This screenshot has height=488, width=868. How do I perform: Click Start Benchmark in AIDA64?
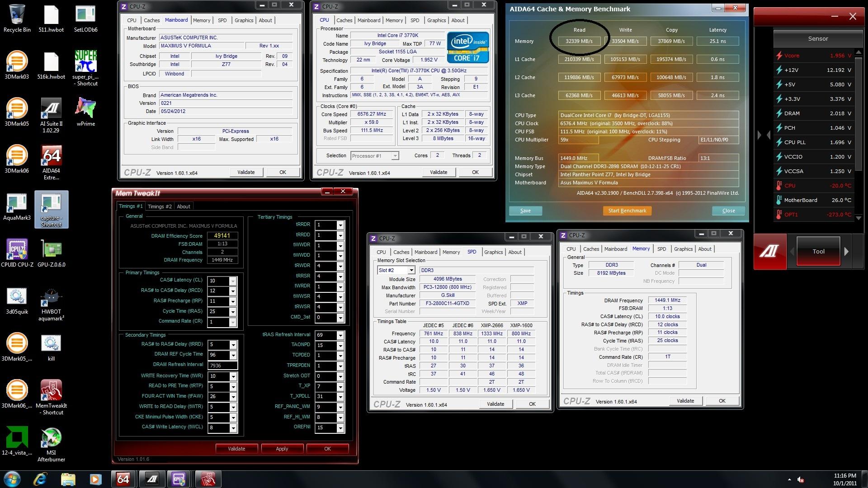[627, 211]
